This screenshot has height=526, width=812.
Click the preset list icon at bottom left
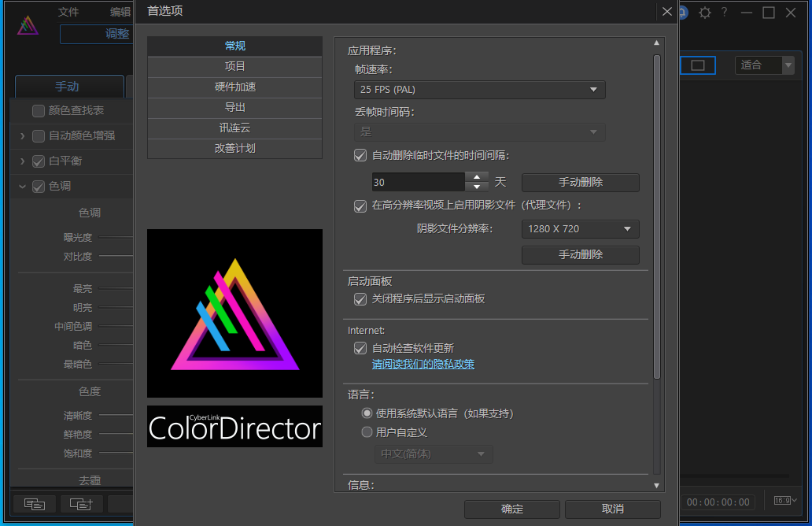coord(34,504)
